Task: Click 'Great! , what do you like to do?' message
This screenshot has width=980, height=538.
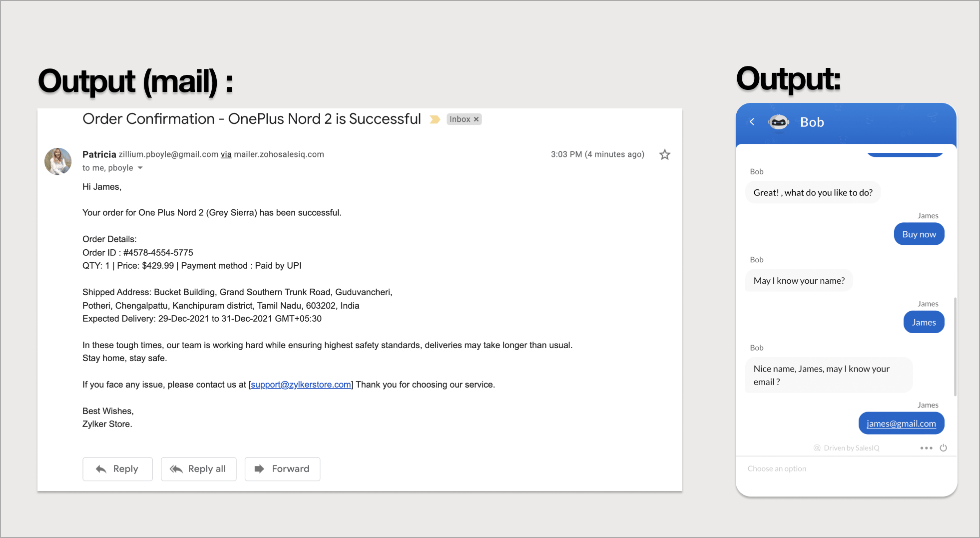Action: tap(813, 193)
